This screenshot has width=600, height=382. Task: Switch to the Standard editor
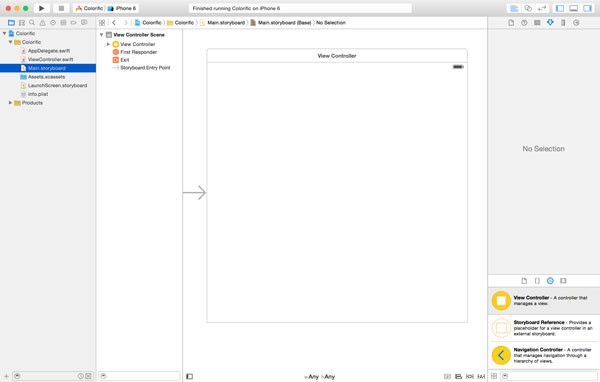point(514,8)
